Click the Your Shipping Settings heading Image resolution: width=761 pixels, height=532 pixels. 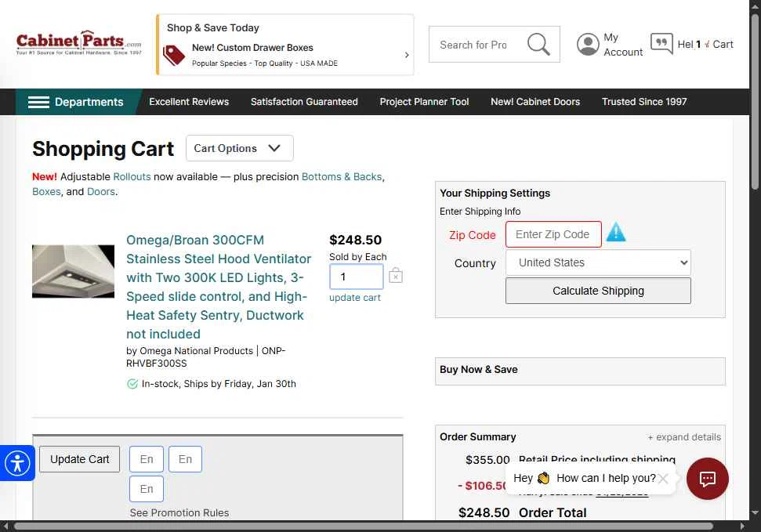495,194
